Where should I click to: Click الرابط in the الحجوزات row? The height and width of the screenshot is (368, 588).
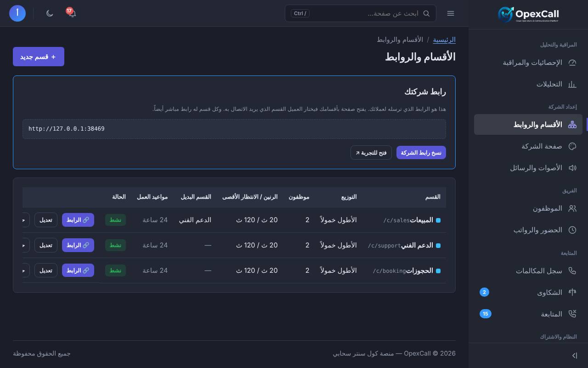point(78,270)
